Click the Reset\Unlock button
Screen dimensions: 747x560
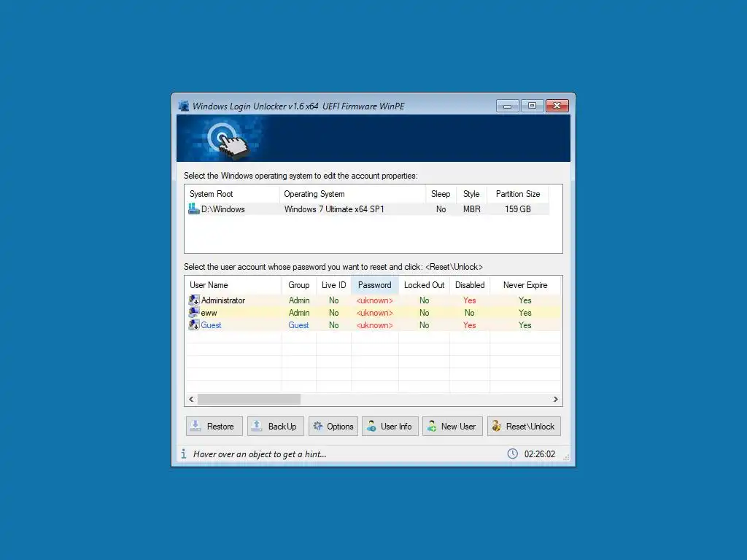(x=524, y=426)
